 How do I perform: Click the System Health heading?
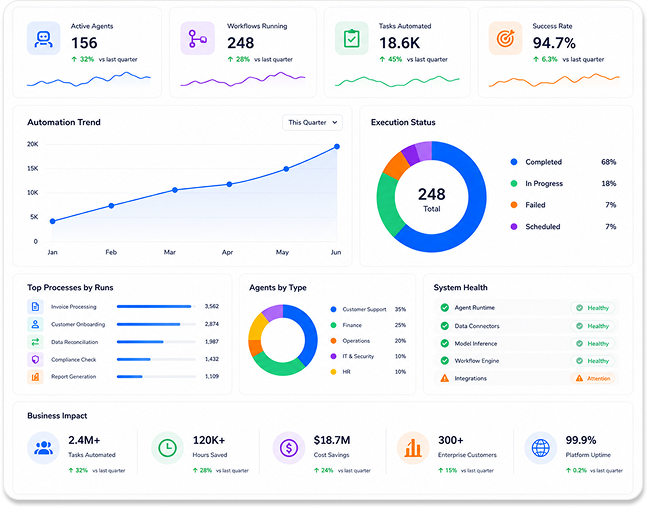pyautogui.click(x=460, y=288)
